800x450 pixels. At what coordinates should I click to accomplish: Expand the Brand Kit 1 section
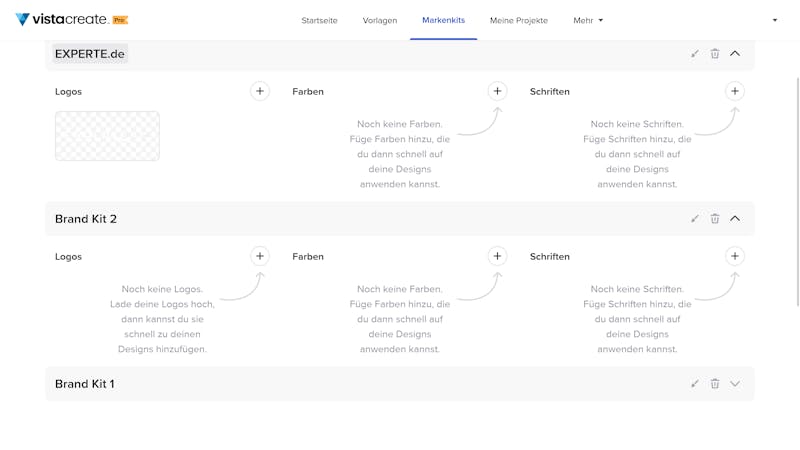coord(735,384)
